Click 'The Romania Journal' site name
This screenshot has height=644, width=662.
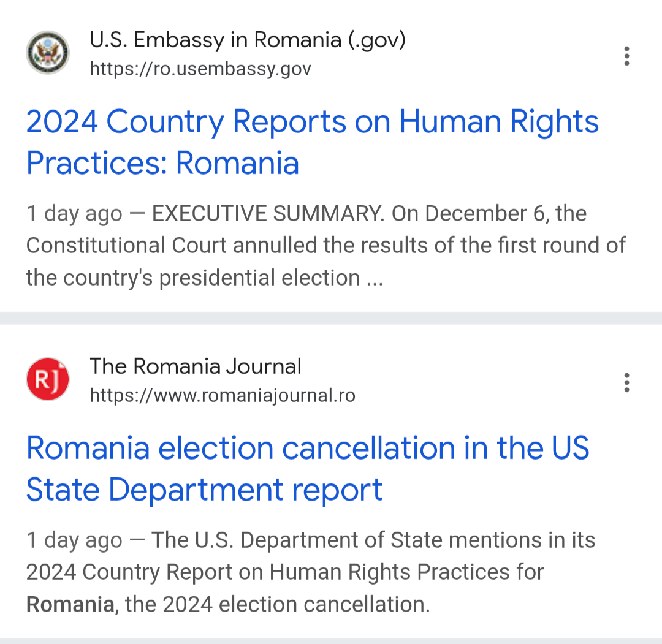[195, 366]
